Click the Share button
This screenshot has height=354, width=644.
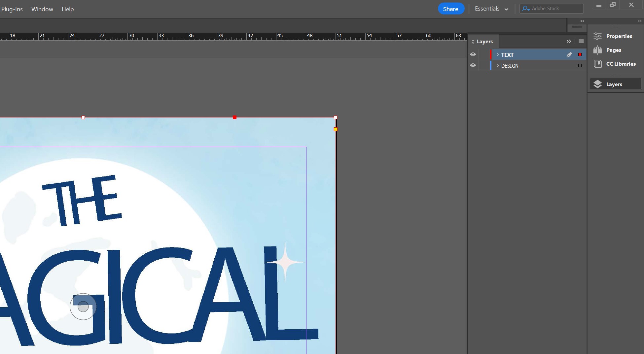pyautogui.click(x=451, y=9)
